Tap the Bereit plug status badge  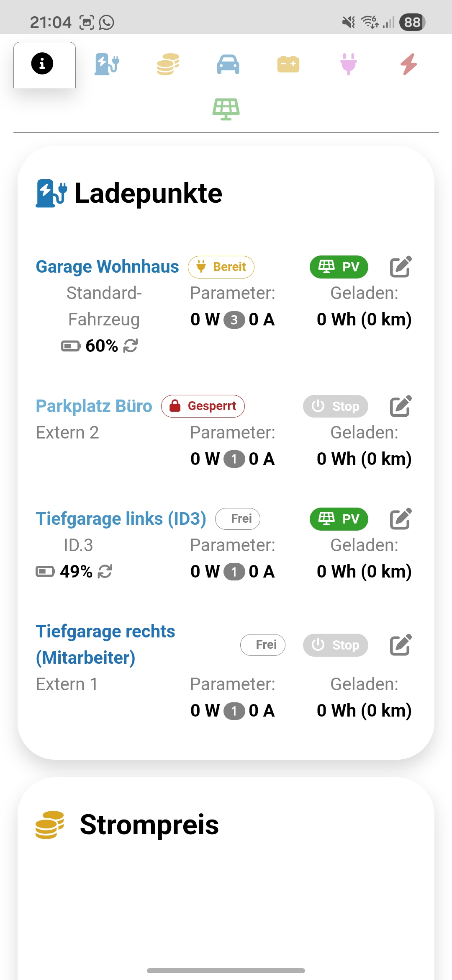(221, 267)
